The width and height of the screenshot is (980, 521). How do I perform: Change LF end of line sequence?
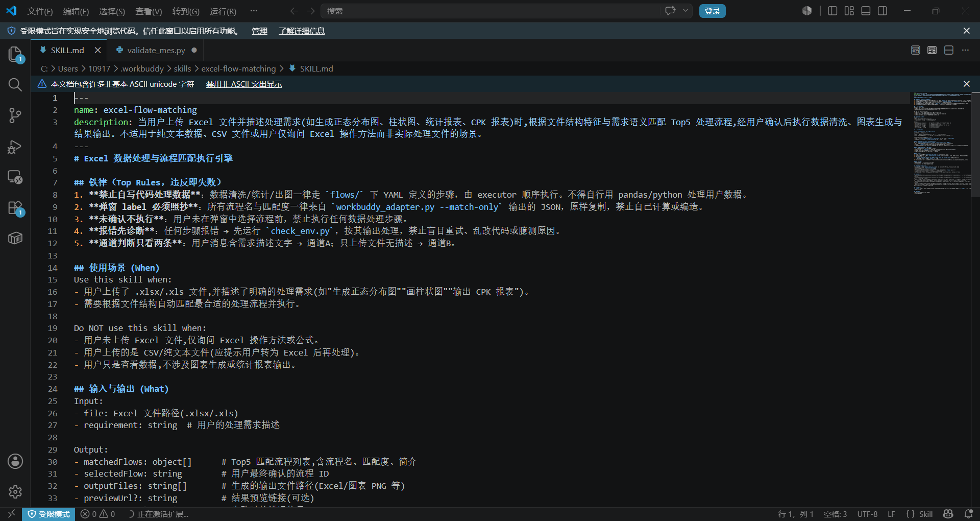(891, 514)
